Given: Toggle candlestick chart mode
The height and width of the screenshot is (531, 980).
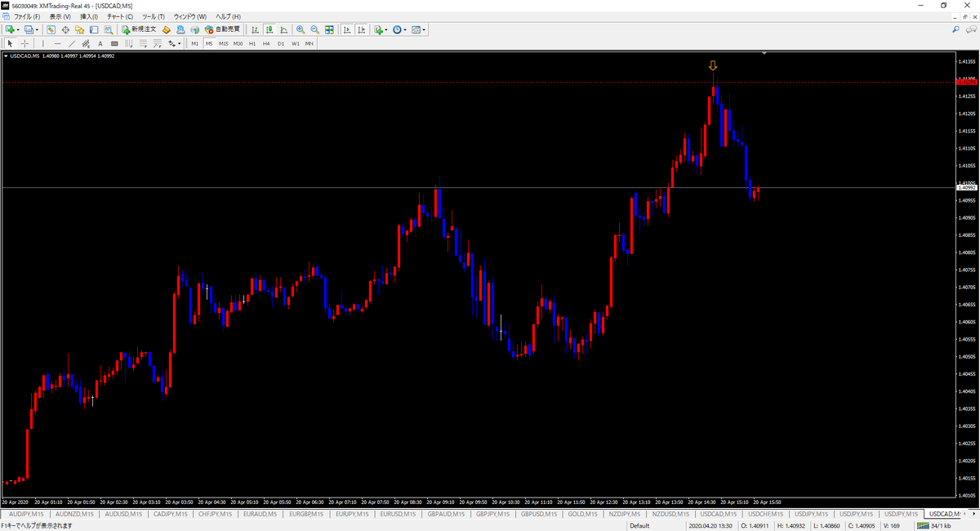Looking at the screenshot, I should point(269,29).
